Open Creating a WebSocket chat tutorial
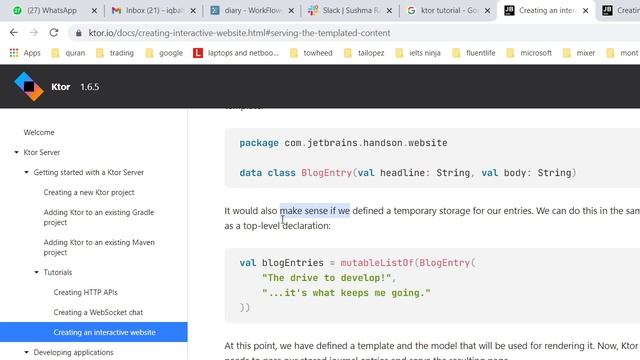640x360 pixels. pyautogui.click(x=98, y=312)
